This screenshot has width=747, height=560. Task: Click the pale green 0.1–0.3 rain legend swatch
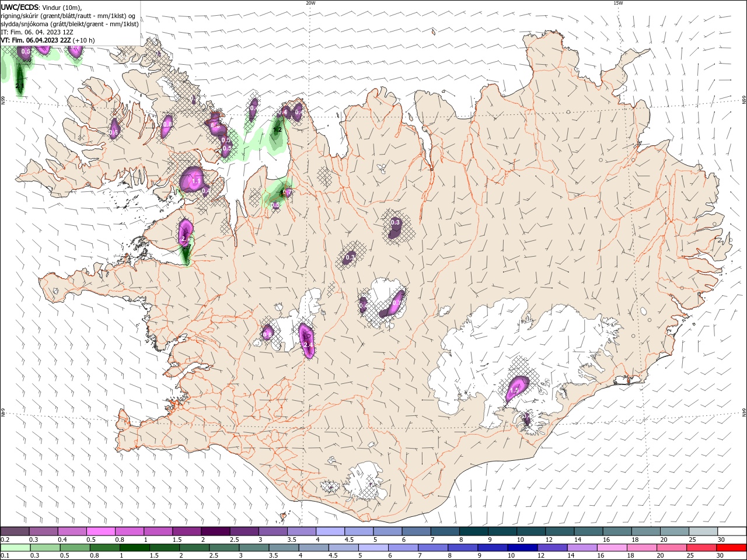[x=16, y=548]
